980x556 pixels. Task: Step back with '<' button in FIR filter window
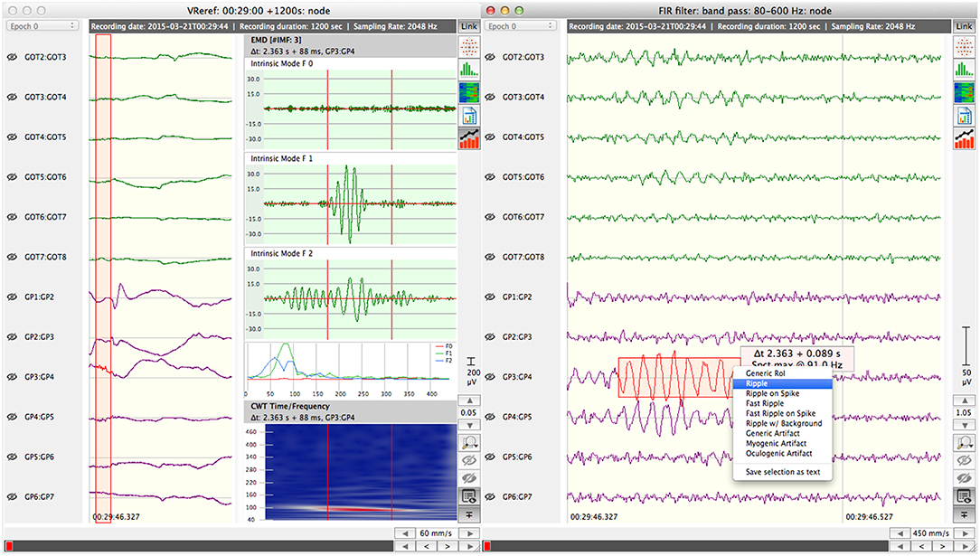tap(920, 547)
